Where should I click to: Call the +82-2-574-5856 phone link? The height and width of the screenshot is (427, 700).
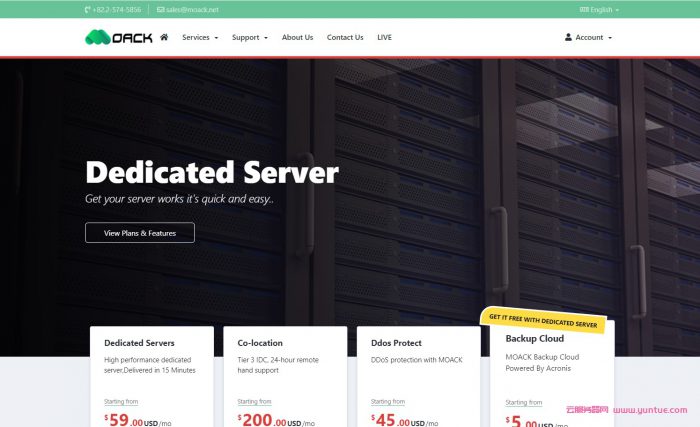(x=116, y=9)
